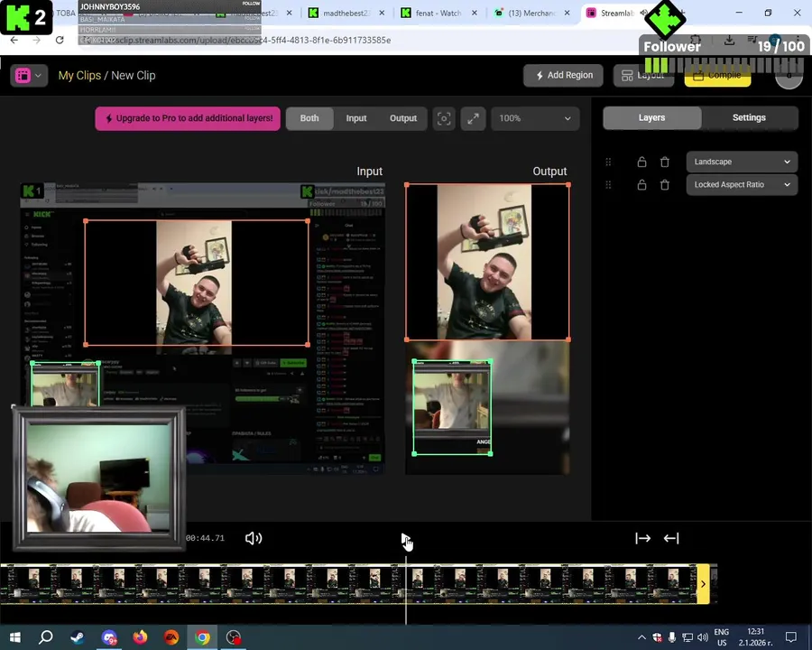Click the tray microphone icon
Screen dimensions: 812x650
[671, 637]
